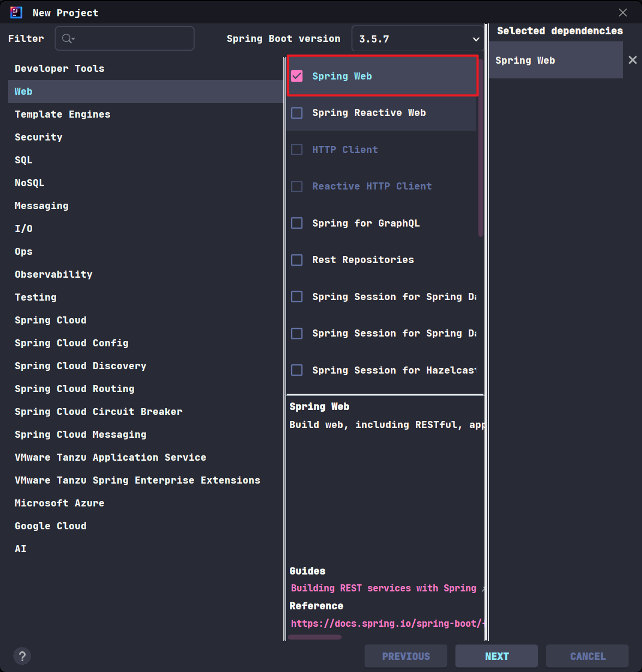Select Spring Web in Selected dependencies

click(555, 60)
